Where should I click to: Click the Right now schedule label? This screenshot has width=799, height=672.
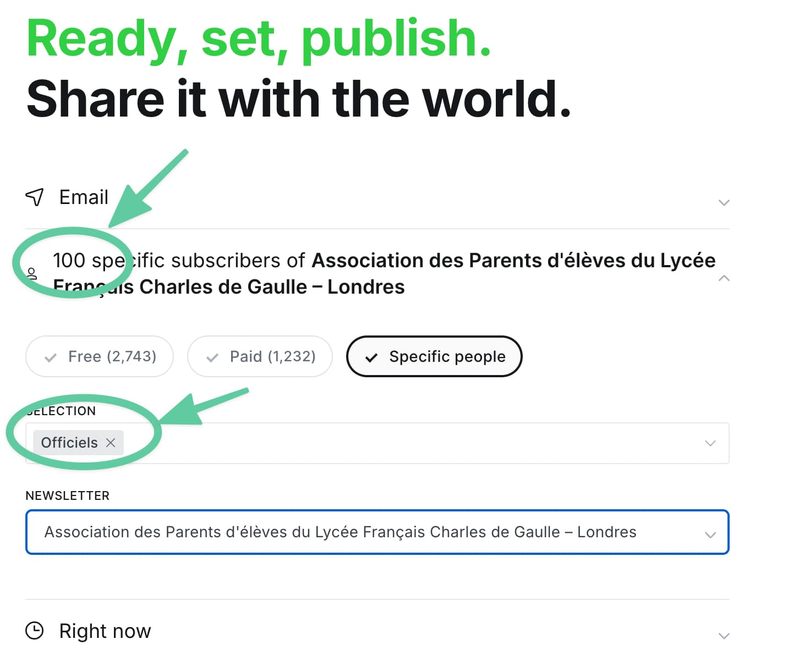(105, 631)
